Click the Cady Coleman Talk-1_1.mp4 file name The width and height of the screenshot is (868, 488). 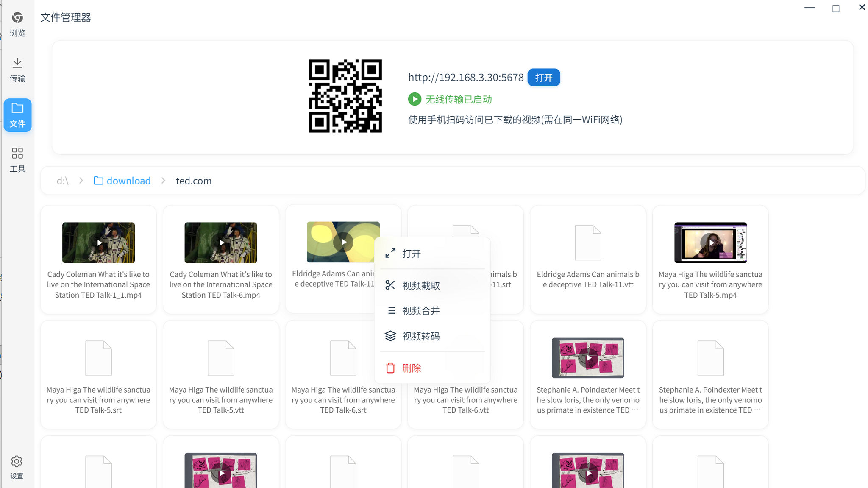click(x=98, y=284)
